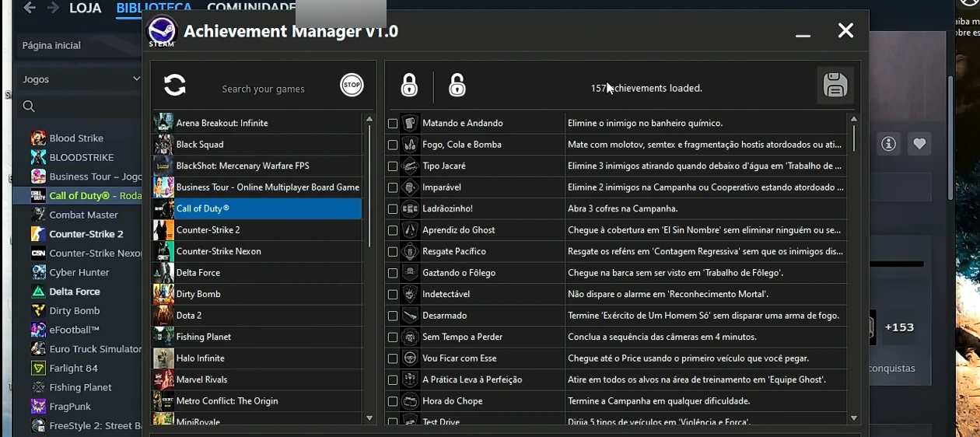Click the +153 achievements badge in Steam
Viewport: 980px width, 437px height.
(x=899, y=327)
